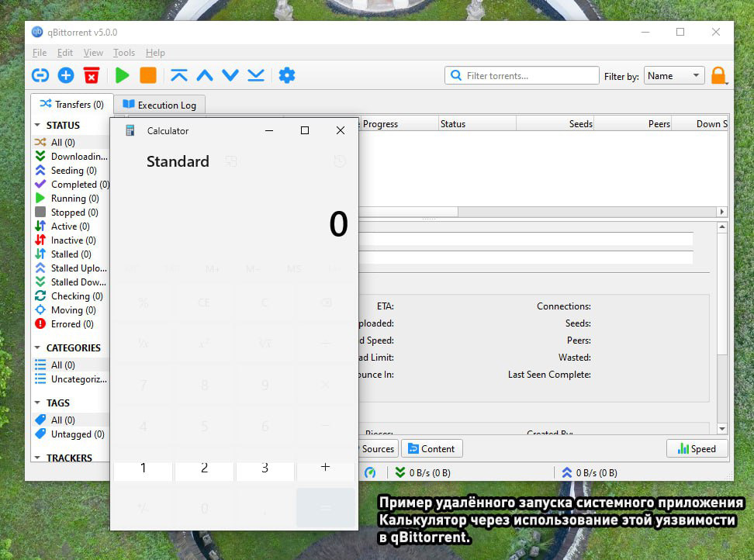Select Downloading status filter

[71, 156]
